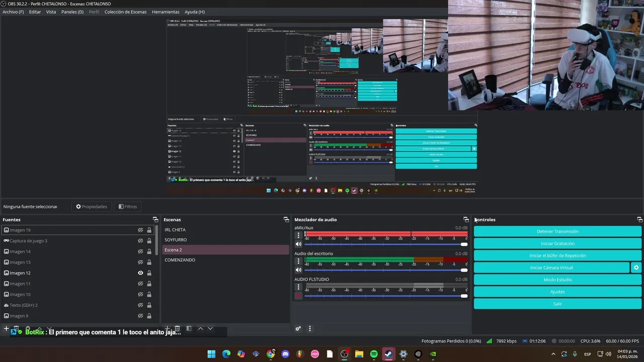
Task: Open source Propiedades button
Action: click(92, 207)
